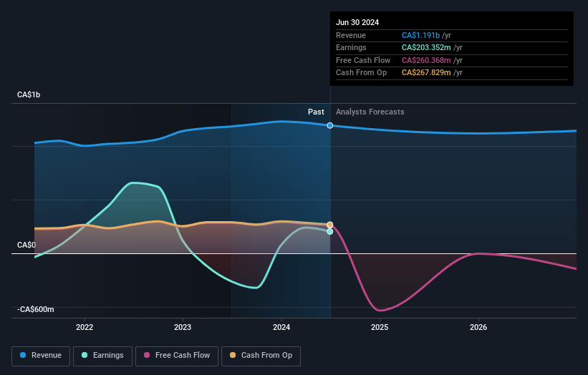Click the Earnings row label in tooltip
588x375 pixels.
[351, 47]
